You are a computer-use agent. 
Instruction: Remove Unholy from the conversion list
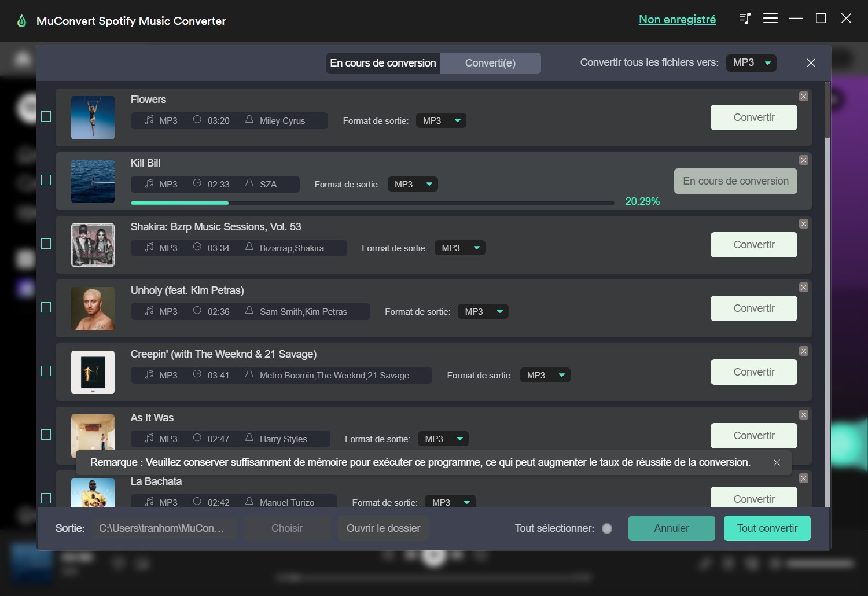tap(804, 288)
